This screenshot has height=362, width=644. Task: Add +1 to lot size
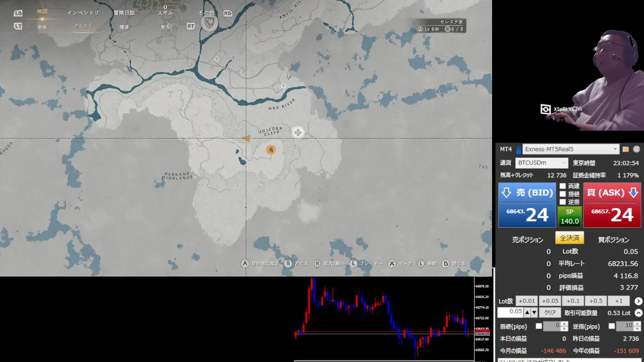619,301
